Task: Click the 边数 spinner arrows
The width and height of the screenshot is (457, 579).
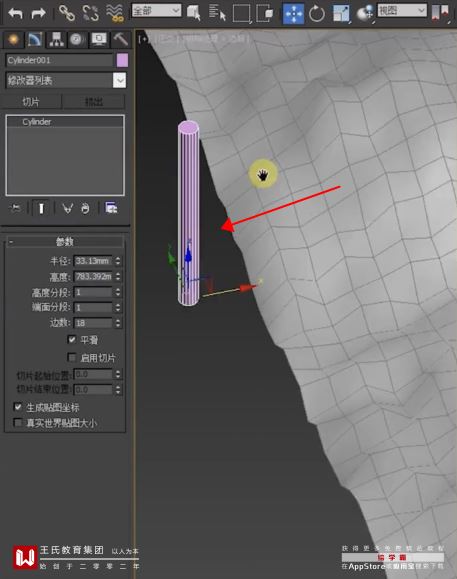Action: [x=118, y=323]
